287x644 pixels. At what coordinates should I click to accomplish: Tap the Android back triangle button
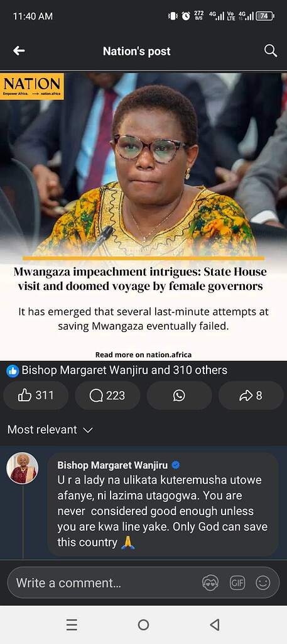tap(214, 625)
